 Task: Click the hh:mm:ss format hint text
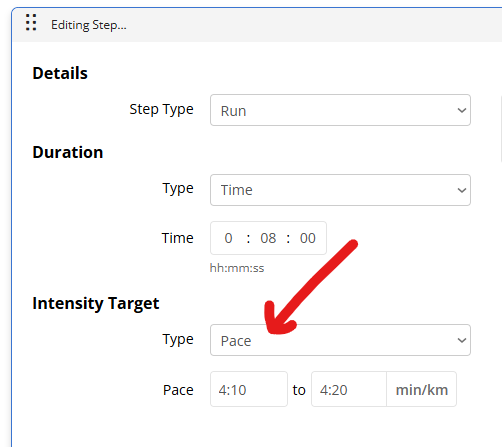click(x=237, y=268)
